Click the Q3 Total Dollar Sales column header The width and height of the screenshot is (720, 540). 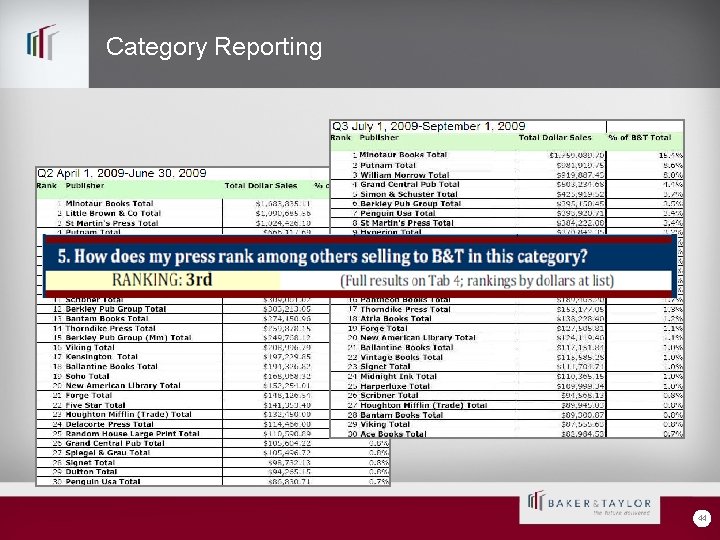[555, 138]
